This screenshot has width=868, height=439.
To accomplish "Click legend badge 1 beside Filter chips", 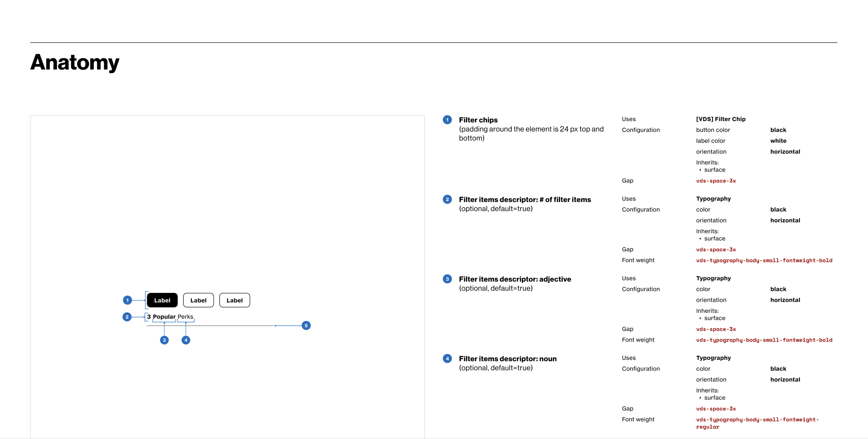I will coord(447,120).
